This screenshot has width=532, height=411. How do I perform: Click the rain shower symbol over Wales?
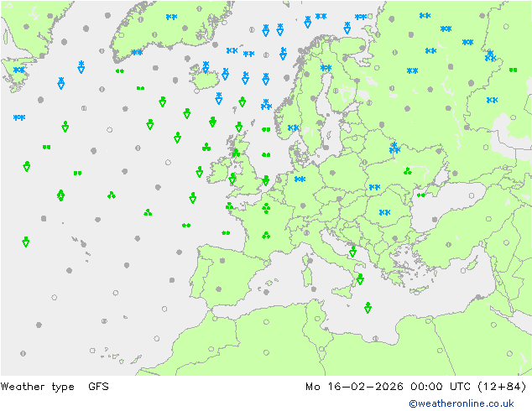tap(232, 179)
